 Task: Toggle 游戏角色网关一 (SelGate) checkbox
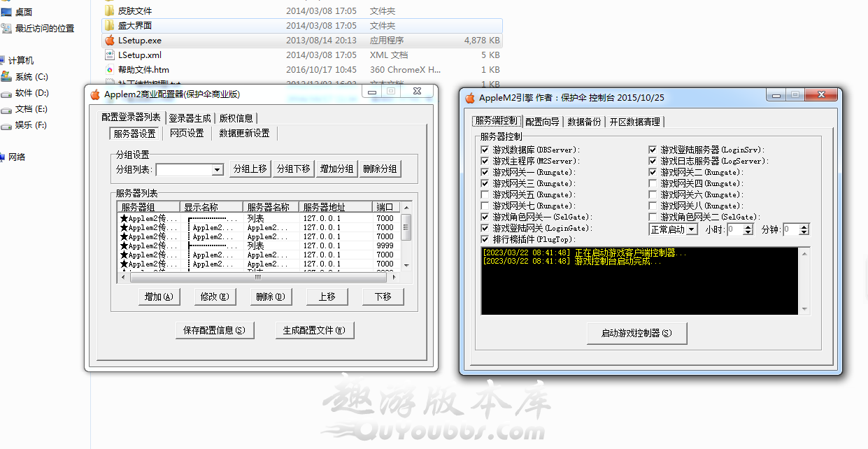pos(485,217)
